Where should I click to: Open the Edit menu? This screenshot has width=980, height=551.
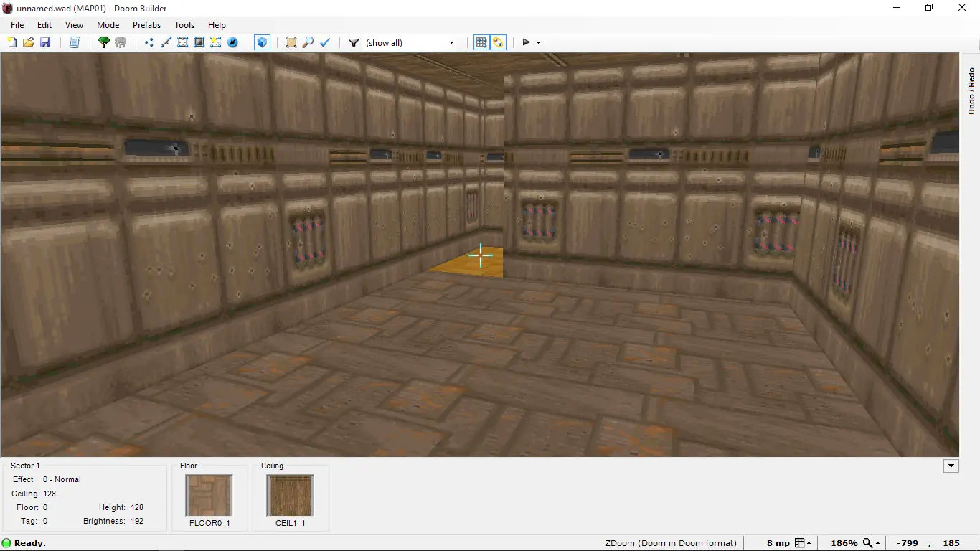point(44,25)
